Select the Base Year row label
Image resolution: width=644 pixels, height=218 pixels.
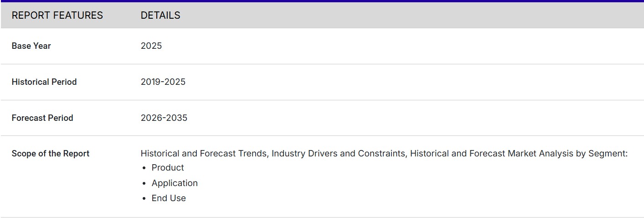click(x=31, y=46)
